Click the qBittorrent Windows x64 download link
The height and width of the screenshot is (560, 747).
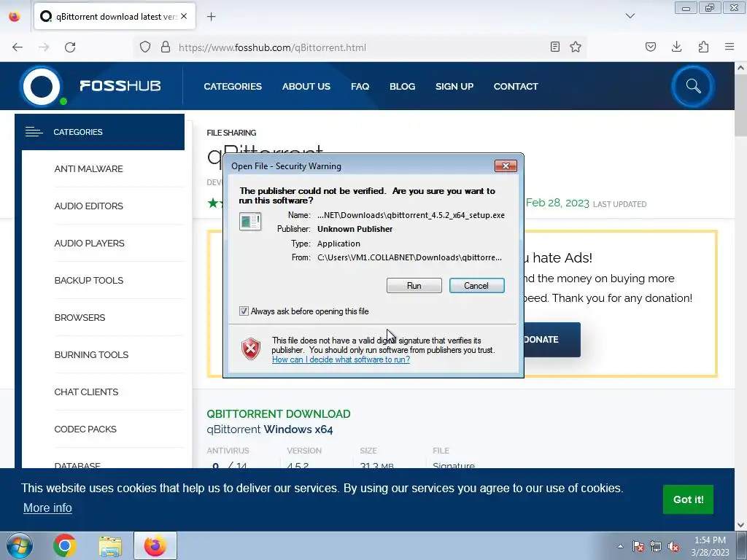[270, 429]
